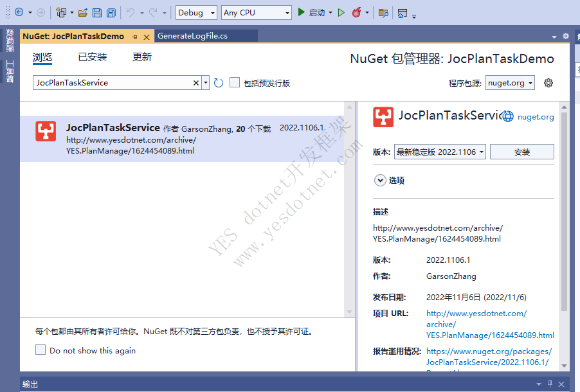Image resolution: width=580 pixels, height=392 pixels.
Task: Click results list scroll up arrow
Action: tap(349, 107)
